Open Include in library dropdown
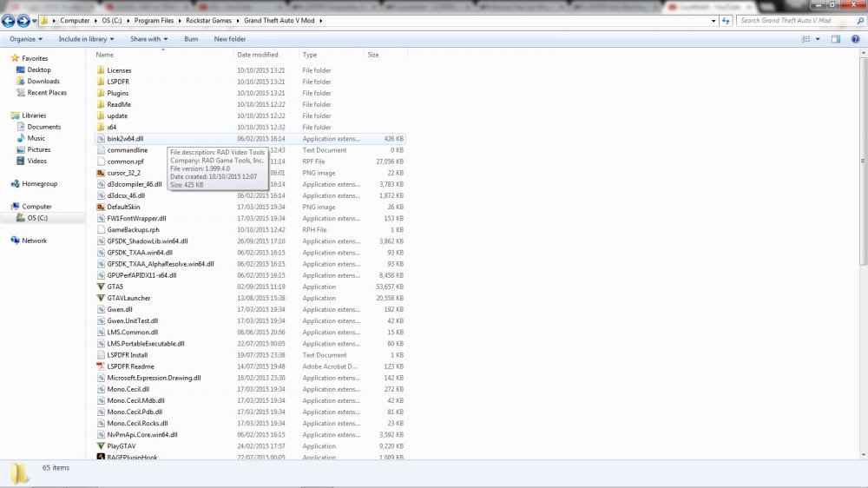868x488 pixels. click(86, 39)
